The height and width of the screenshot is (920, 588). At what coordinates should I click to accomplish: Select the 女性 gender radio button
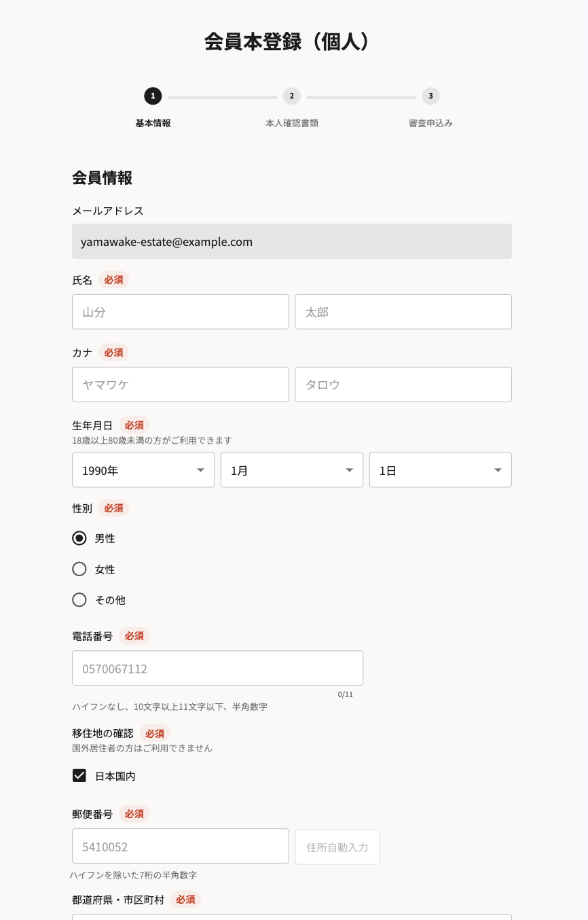79,569
